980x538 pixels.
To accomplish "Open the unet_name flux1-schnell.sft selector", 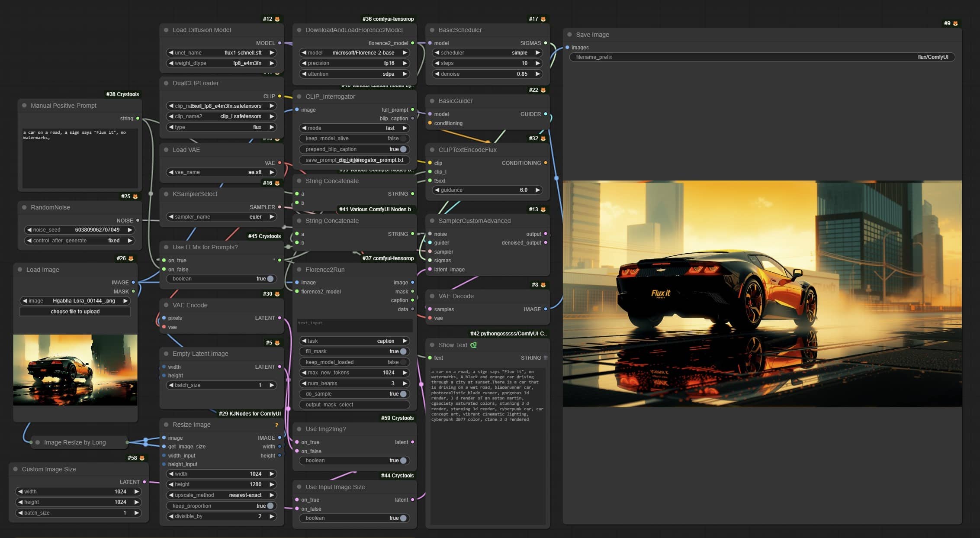I will pyautogui.click(x=221, y=53).
